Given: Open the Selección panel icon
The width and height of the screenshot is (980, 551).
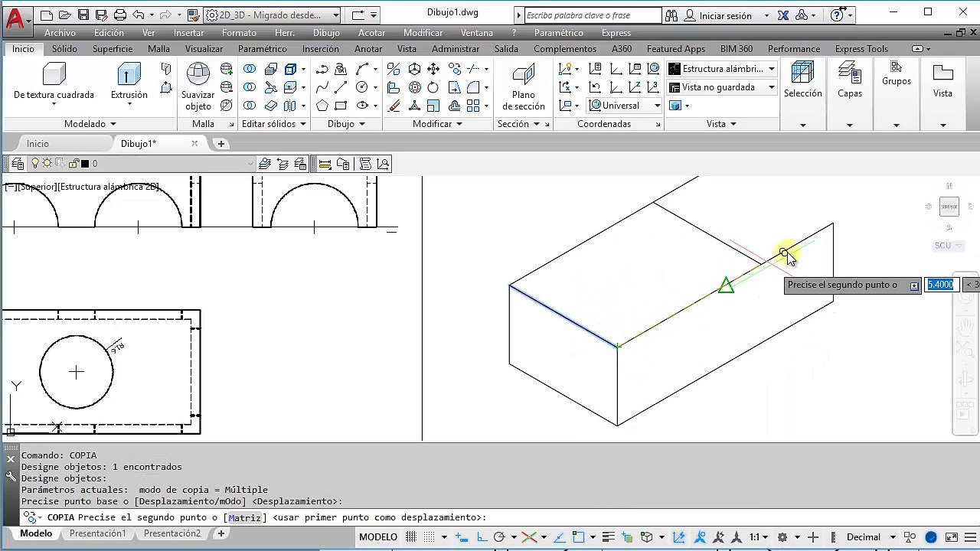Looking at the screenshot, I should pyautogui.click(x=802, y=80).
